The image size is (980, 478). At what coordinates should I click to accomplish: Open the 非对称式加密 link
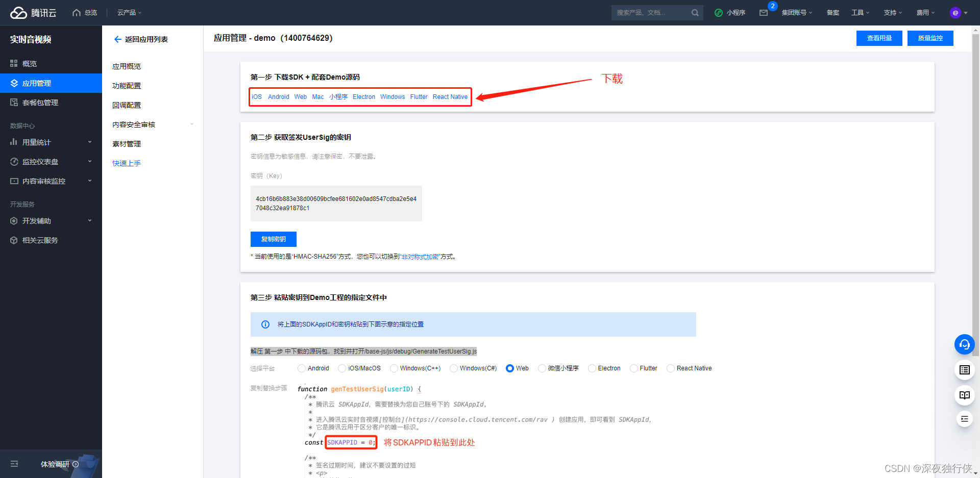point(420,257)
